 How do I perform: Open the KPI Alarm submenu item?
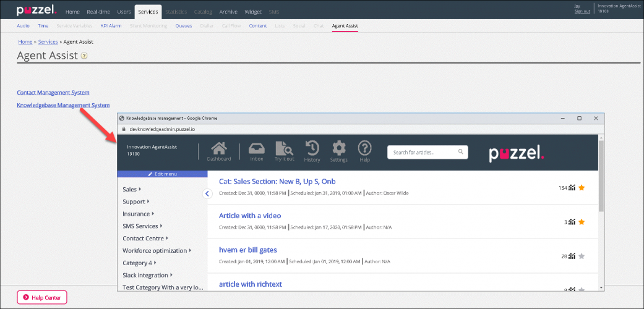(x=111, y=26)
